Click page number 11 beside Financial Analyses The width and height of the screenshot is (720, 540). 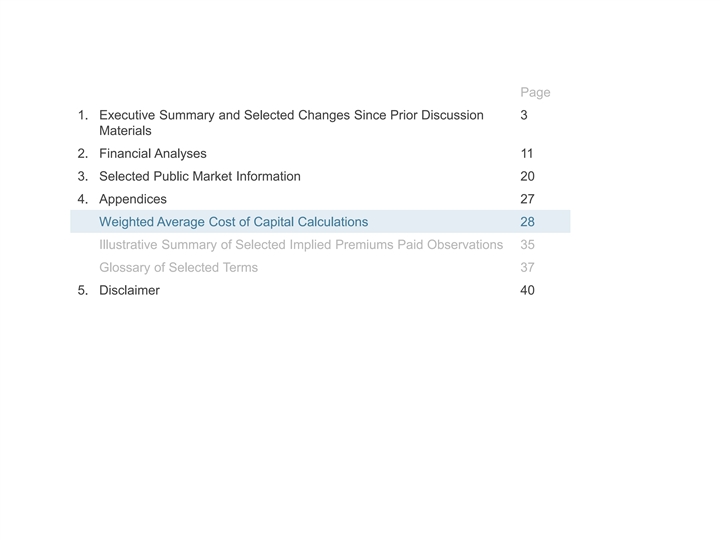pos(526,154)
